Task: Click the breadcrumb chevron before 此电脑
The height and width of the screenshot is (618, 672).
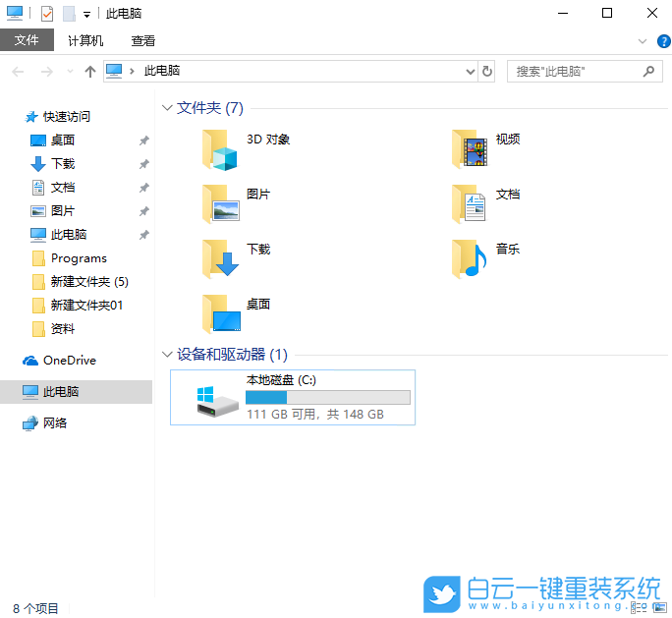Action: pos(132,71)
